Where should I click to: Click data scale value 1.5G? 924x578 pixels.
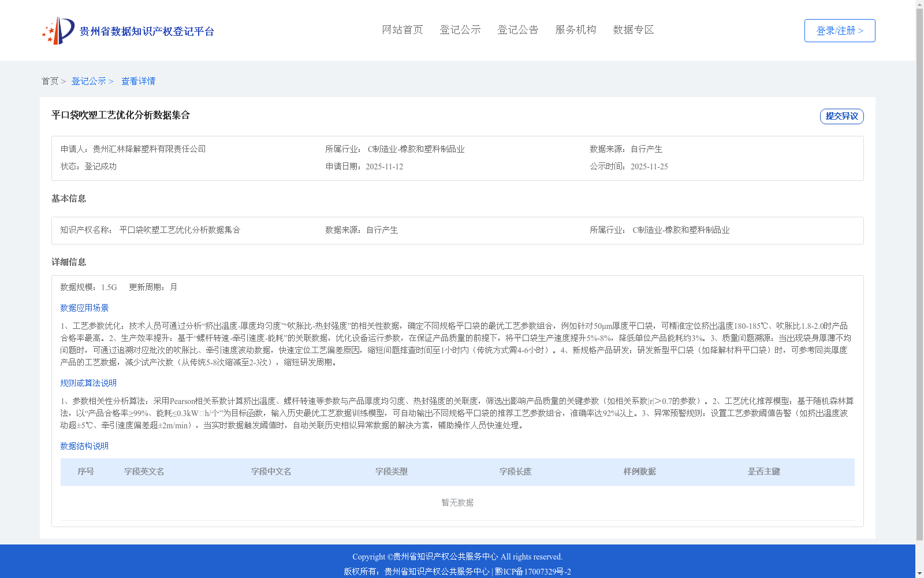109,287
